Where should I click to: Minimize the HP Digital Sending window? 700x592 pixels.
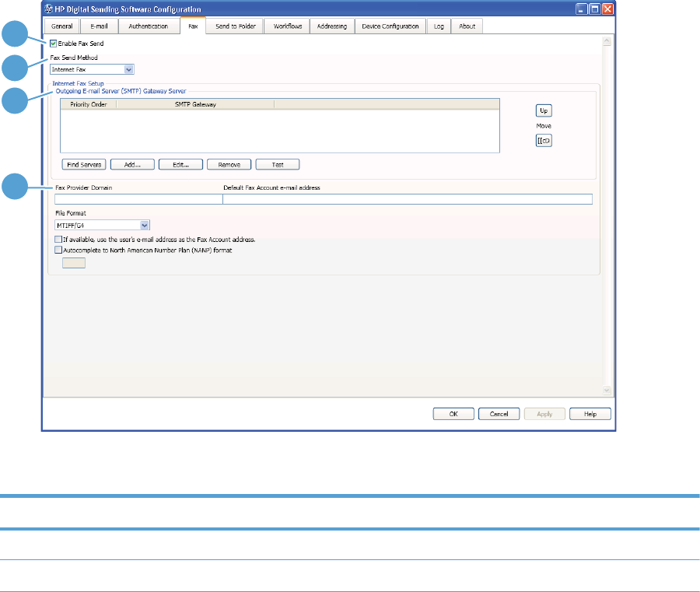coord(581,9)
